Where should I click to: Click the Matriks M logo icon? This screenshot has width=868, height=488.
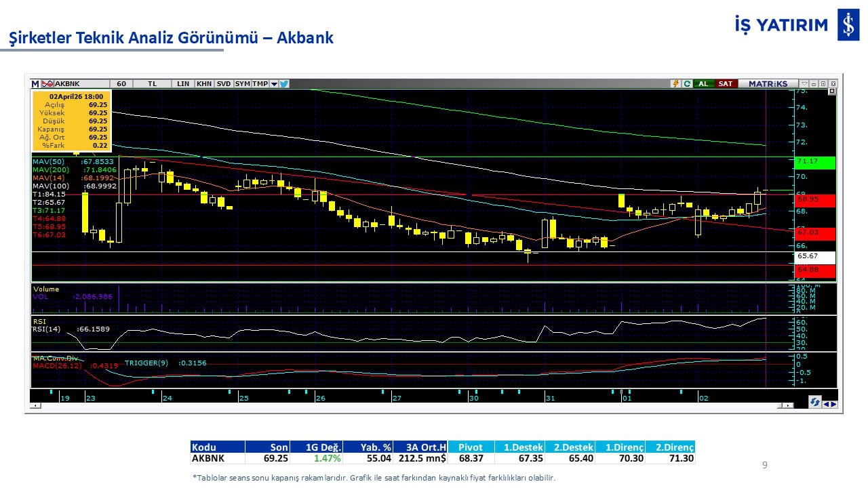pyautogui.click(x=35, y=84)
